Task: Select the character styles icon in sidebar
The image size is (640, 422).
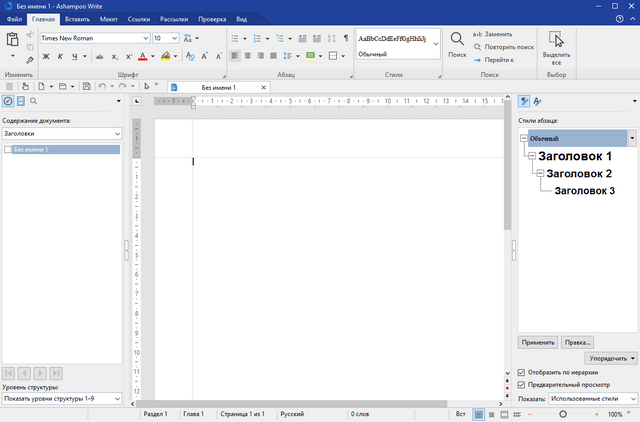Action: point(538,101)
